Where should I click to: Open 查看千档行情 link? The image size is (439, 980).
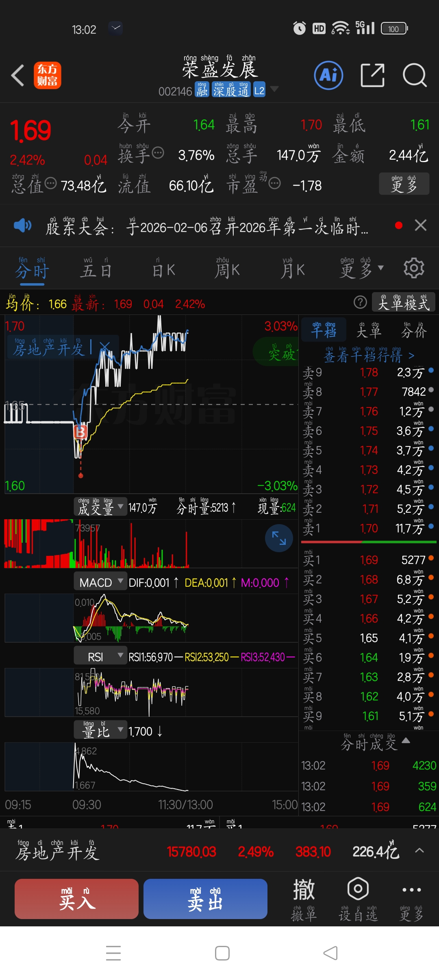point(369,354)
